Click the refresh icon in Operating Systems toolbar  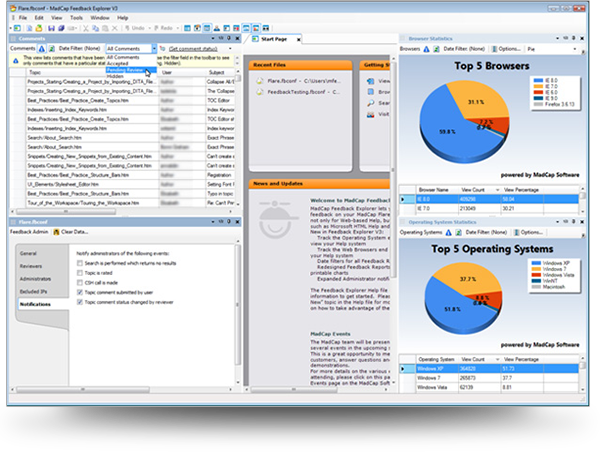point(458,232)
